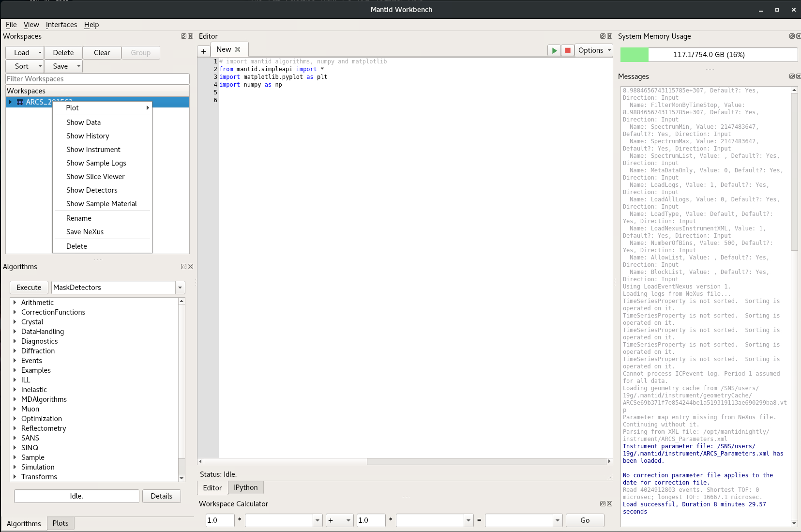Expand the ARCS workspace tree item
Image resolution: width=801 pixels, height=532 pixels.
coord(11,102)
